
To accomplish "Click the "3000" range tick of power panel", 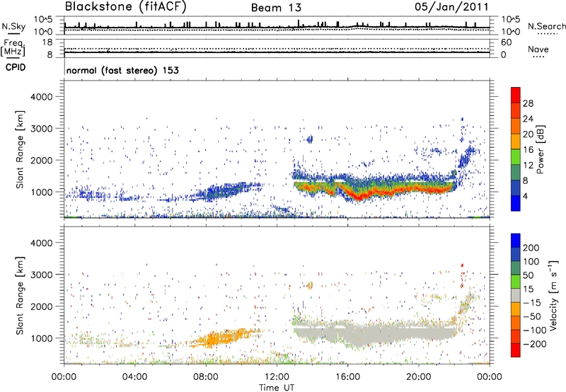I will [42, 129].
